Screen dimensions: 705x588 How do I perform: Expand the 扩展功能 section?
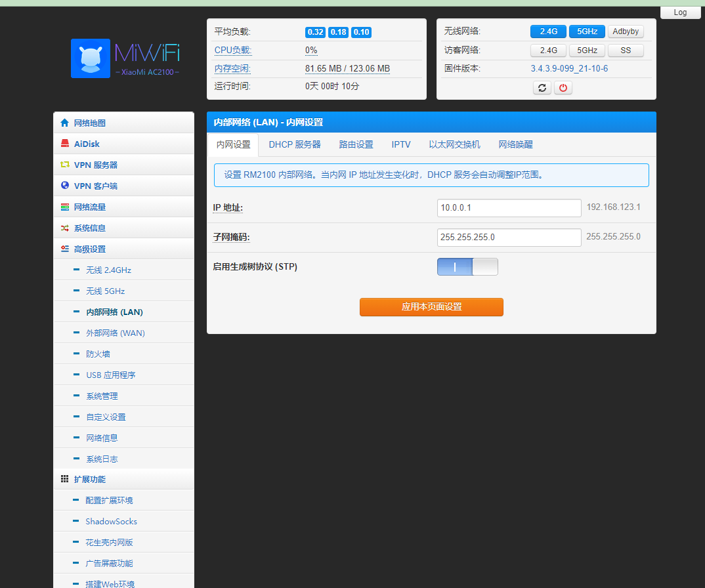[89, 479]
